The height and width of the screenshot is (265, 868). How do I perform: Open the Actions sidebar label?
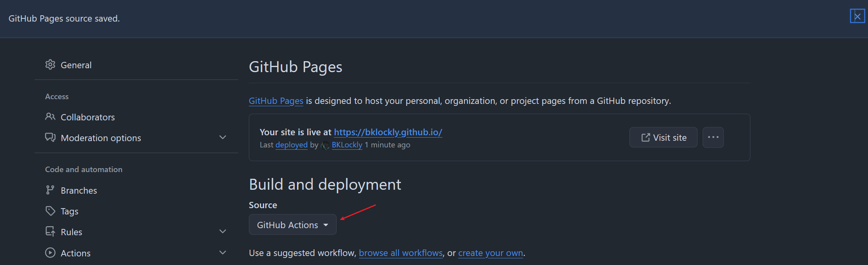click(x=76, y=253)
